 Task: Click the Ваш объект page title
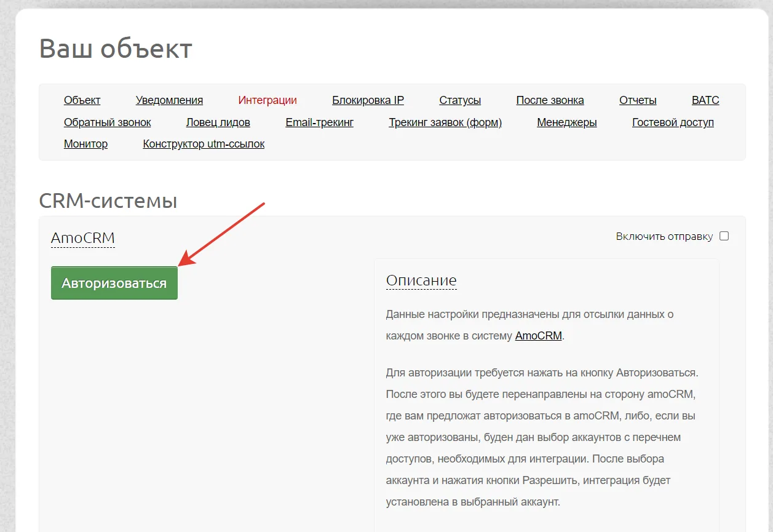(x=116, y=49)
